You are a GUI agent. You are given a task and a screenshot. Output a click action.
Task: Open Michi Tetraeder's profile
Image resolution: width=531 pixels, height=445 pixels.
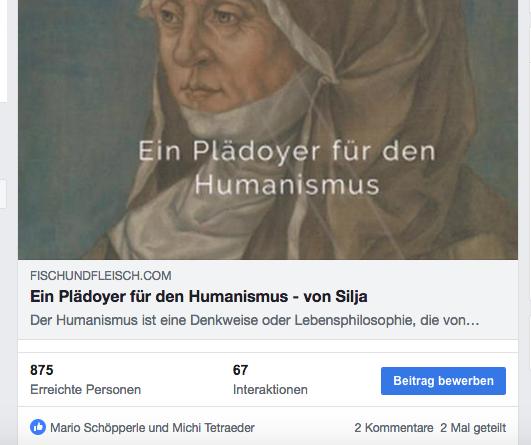click(x=213, y=428)
